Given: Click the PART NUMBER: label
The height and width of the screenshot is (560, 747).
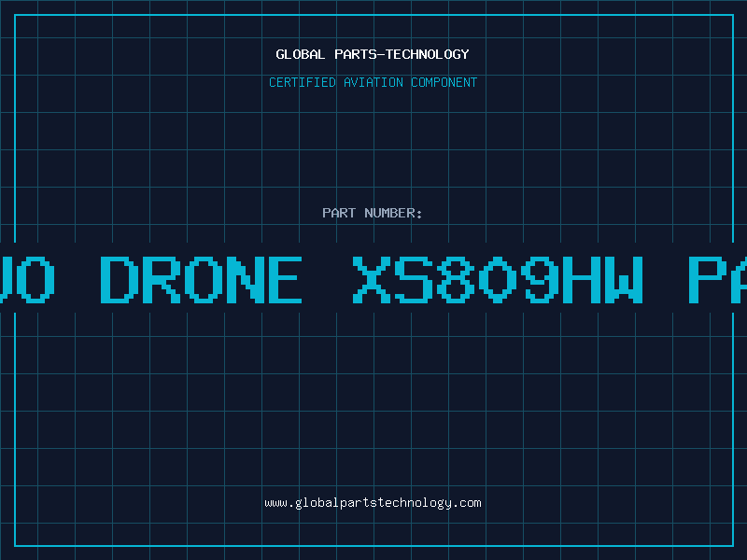Looking at the screenshot, I should [373, 213].
